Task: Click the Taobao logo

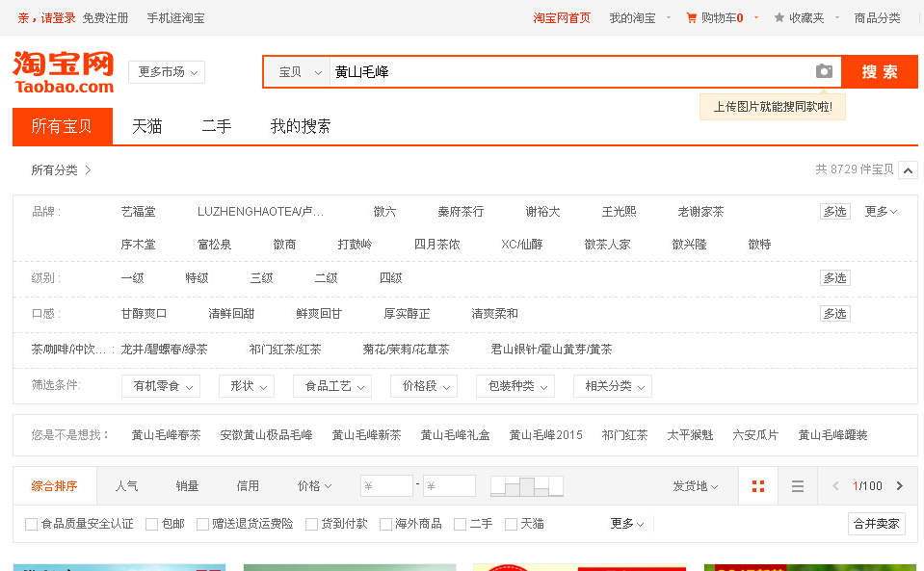Action: (63, 72)
